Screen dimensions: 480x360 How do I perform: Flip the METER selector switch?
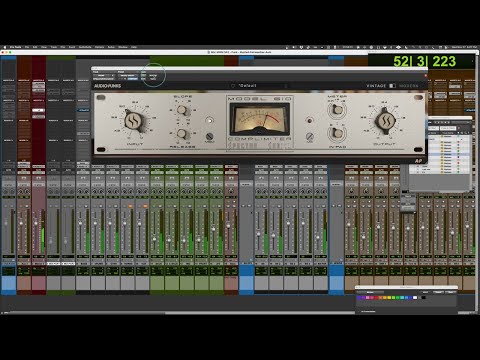coord(337,109)
